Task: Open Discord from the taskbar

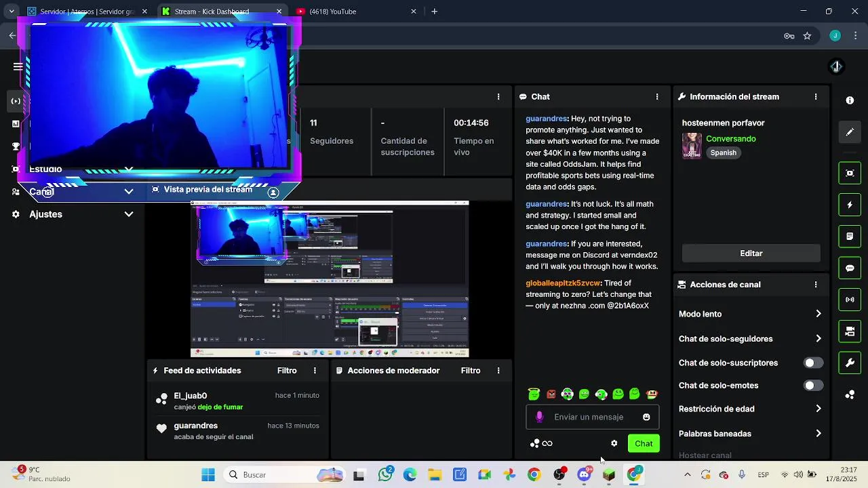Action: click(584, 475)
